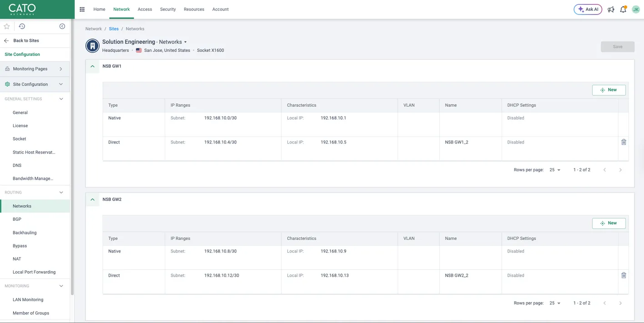Open the apps grid launcher icon
The width and height of the screenshot is (644, 323).
tap(82, 9)
